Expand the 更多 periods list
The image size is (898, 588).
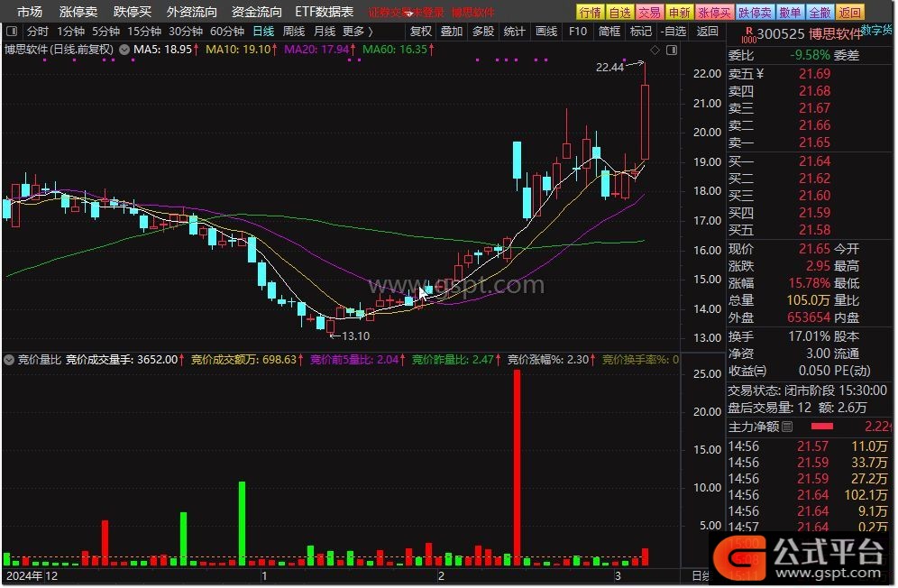coord(357,31)
